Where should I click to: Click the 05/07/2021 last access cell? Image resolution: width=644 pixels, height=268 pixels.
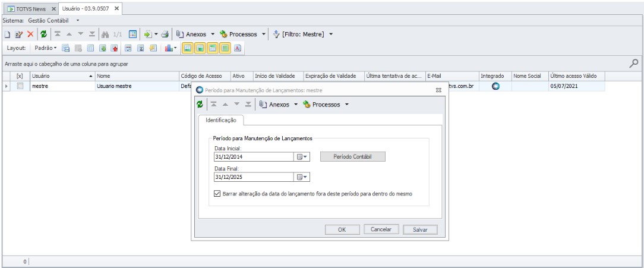(x=577, y=86)
